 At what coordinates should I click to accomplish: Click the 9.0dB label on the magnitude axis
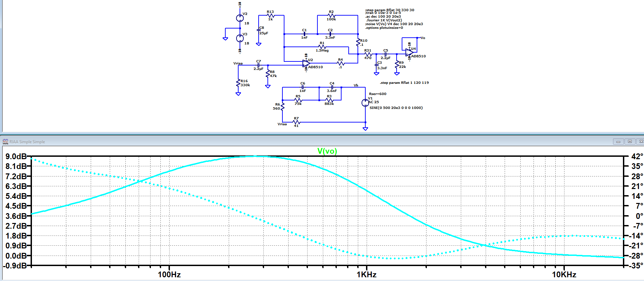(16, 156)
